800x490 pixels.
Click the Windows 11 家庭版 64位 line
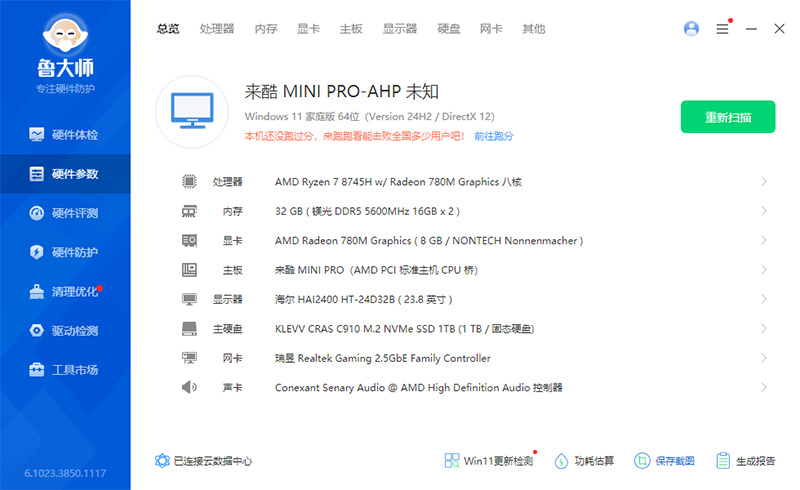point(369,116)
